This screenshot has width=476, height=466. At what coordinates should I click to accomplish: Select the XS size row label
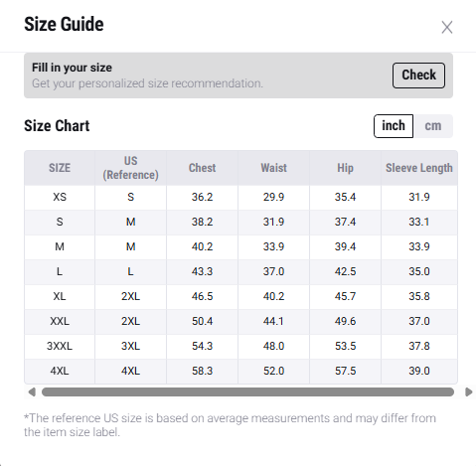pyautogui.click(x=60, y=197)
